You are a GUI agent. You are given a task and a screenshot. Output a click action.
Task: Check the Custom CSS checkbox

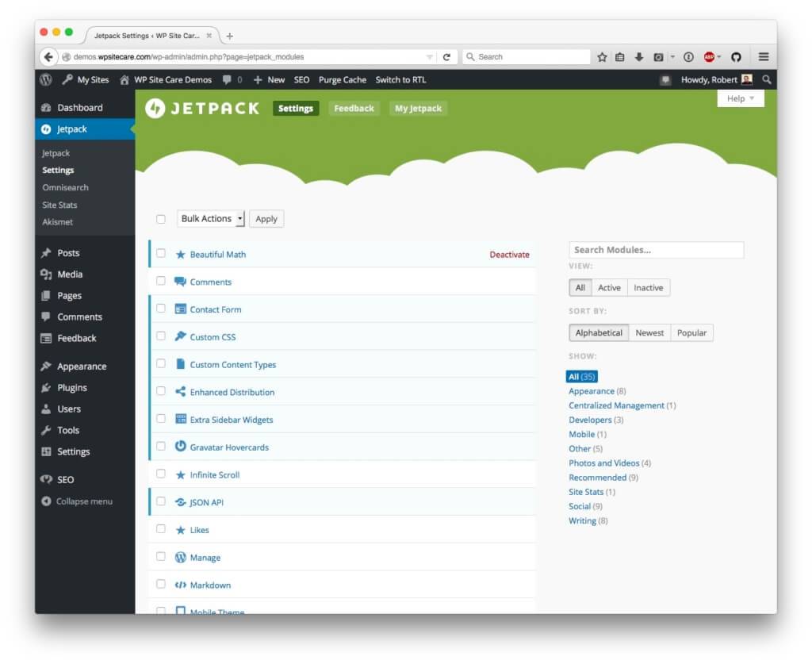pos(161,336)
